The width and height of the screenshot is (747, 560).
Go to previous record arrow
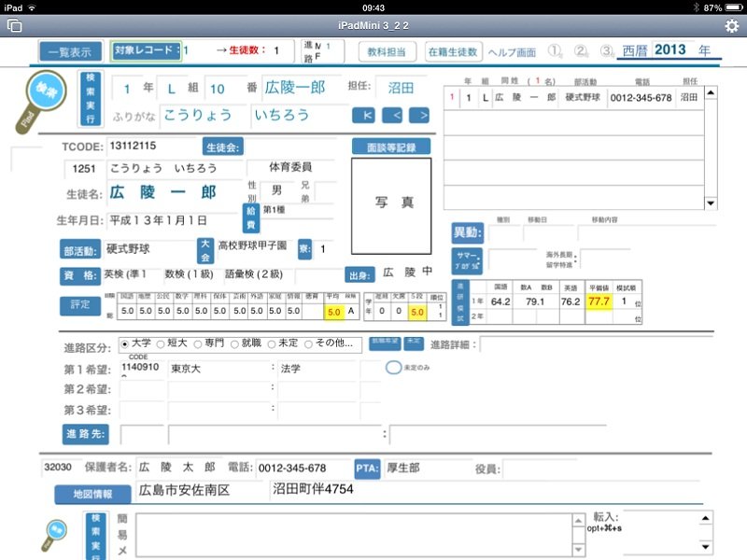pyautogui.click(x=392, y=115)
